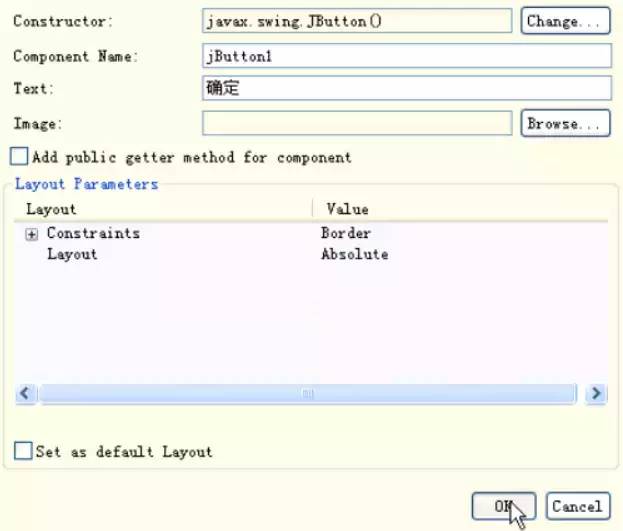
Task: Click the Absolute value cell
Action: 355,254
